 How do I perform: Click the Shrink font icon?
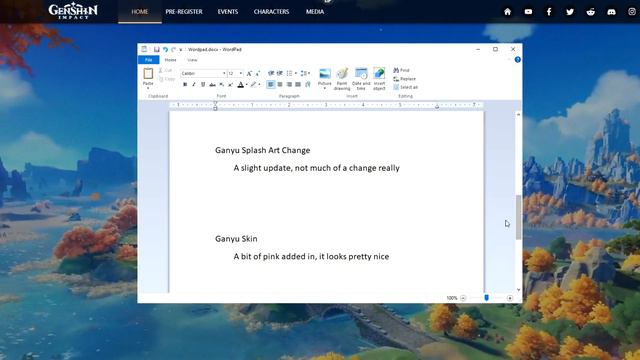(258, 73)
